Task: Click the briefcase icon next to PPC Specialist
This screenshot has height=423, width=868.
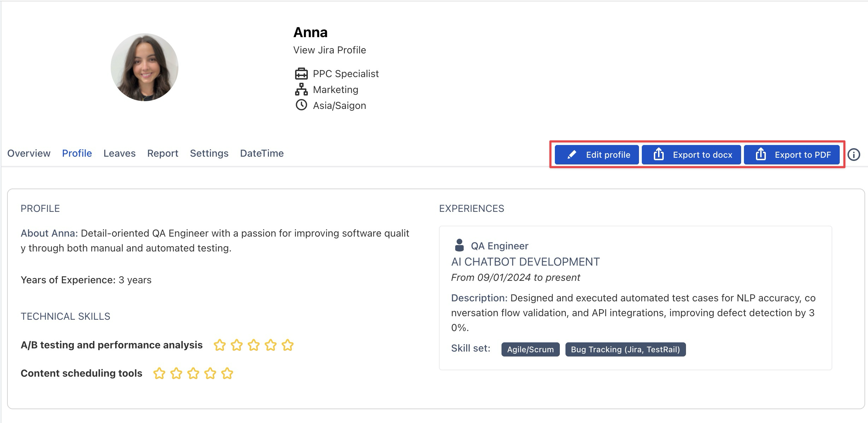Action: [301, 74]
